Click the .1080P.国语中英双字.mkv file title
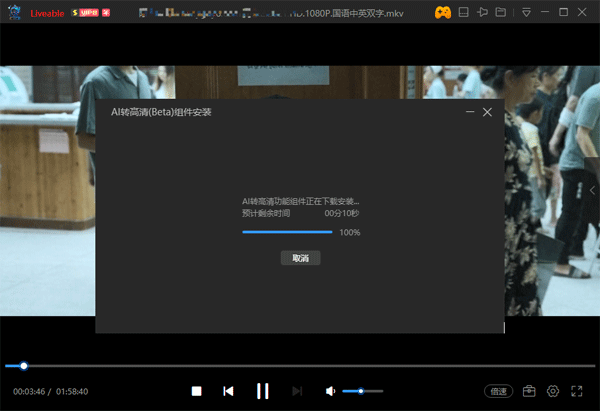This screenshot has width=600, height=411. pos(351,13)
